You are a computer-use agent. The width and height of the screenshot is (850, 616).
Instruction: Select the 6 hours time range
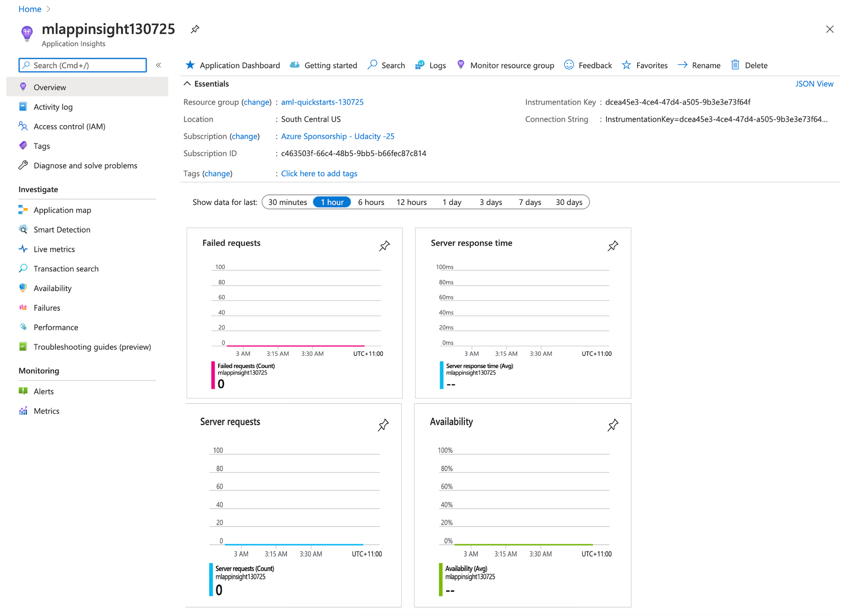pyautogui.click(x=371, y=202)
